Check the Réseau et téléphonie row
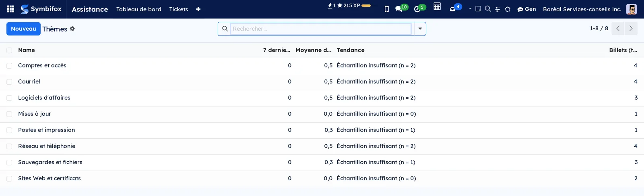This screenshot has width=644, height=196. tap(9, 146)
